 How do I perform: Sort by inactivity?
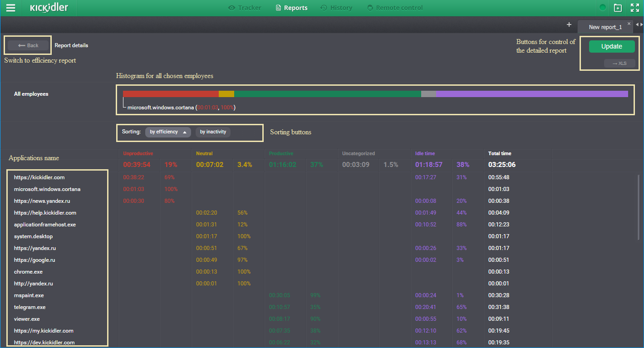click(x=213, y=132)
